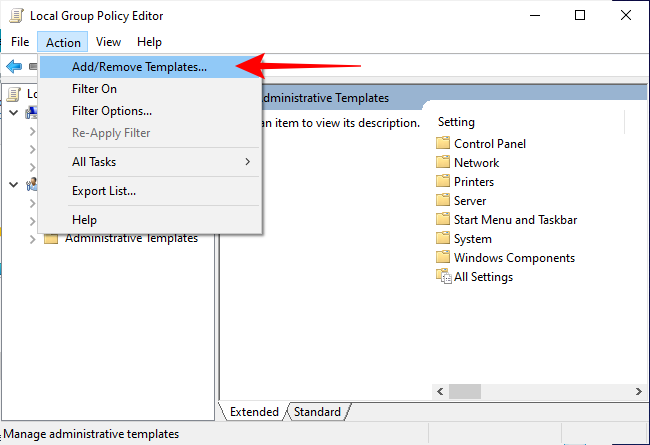Collapse the Computer Configuration tree node
The height and width of the screenshot is (445, 650).
point(14,112)
